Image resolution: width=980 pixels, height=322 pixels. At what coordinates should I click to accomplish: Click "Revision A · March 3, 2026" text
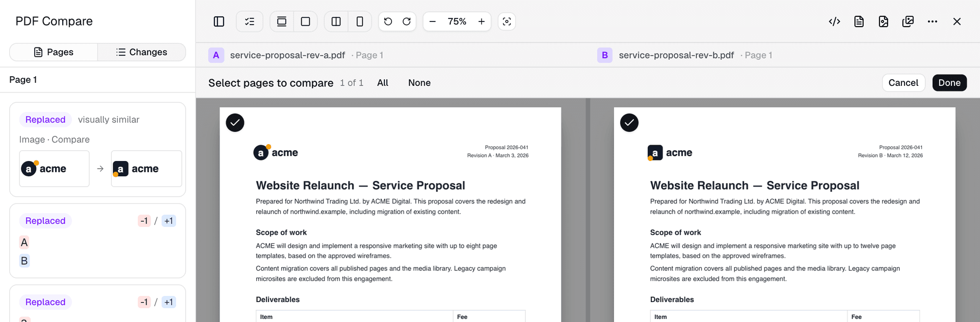click(498, 155)
